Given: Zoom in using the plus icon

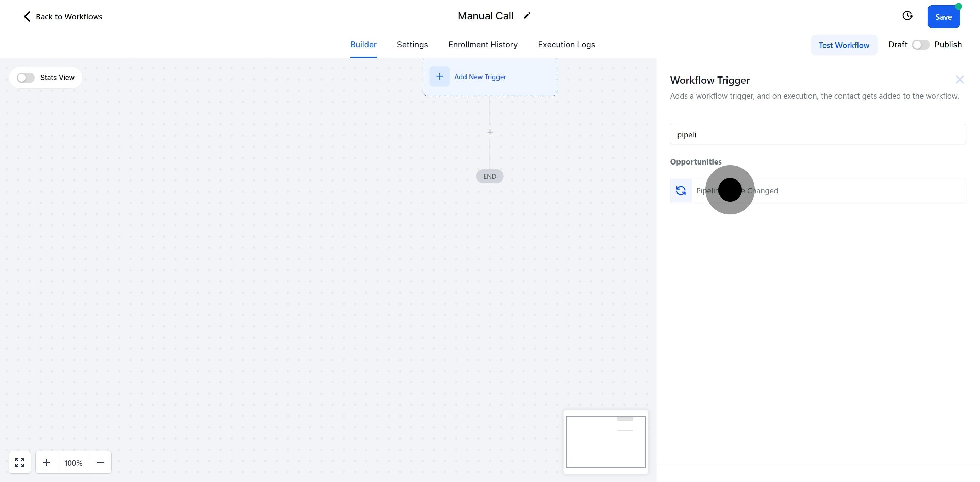Looking at the screenshot, I should 46,462.
